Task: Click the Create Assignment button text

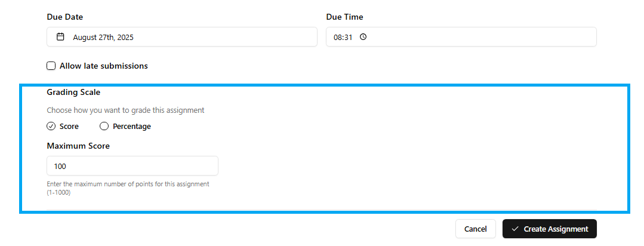Action: (556, 229)
